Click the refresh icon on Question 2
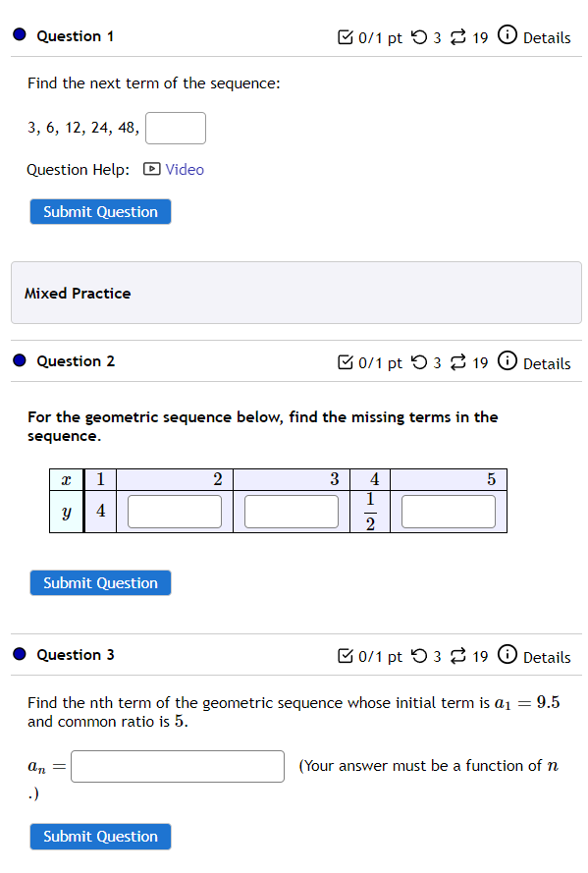 457,361
